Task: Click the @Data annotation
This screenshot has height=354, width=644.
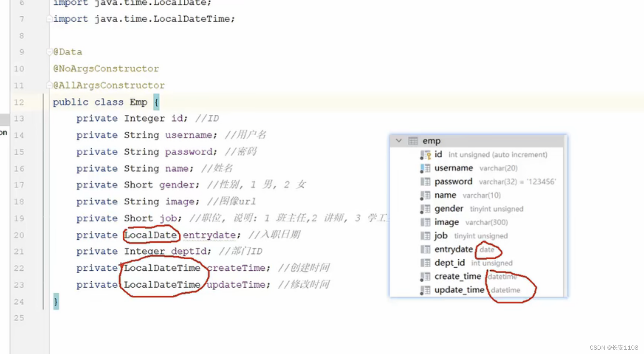Action: 68,52
